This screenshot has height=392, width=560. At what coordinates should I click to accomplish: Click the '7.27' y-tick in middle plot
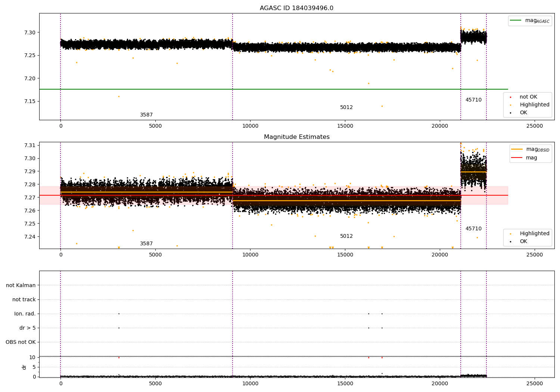coord(30,197)
